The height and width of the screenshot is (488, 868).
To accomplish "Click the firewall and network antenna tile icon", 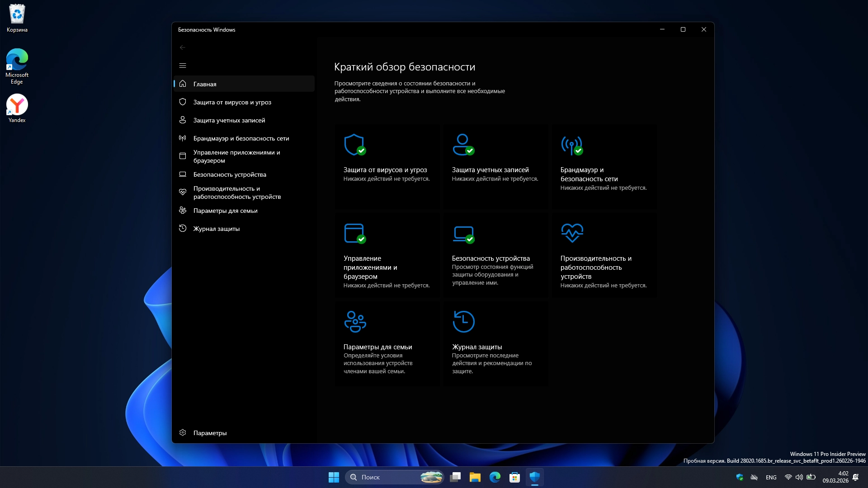I will coord(571,145).
